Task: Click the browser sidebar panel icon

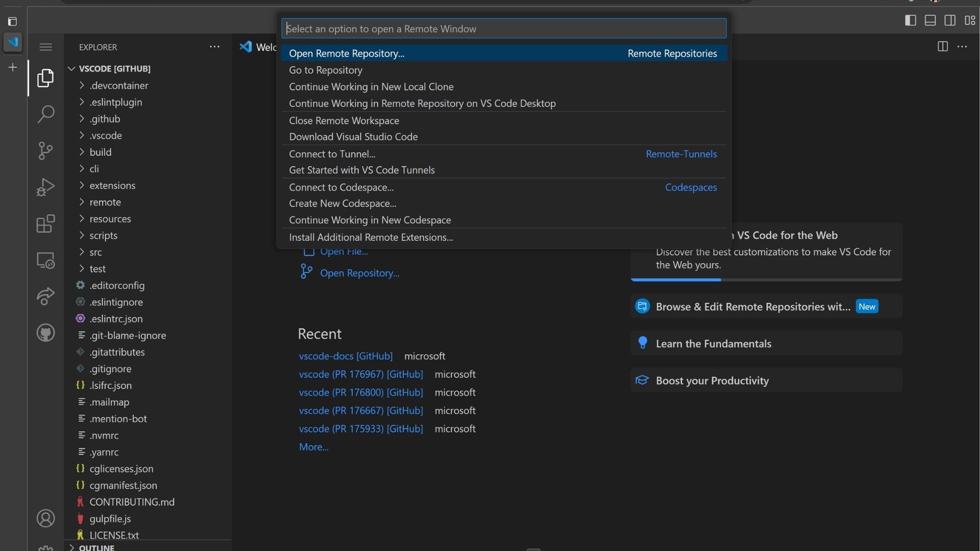Action: pyautogui.click(x=13, y=21)
